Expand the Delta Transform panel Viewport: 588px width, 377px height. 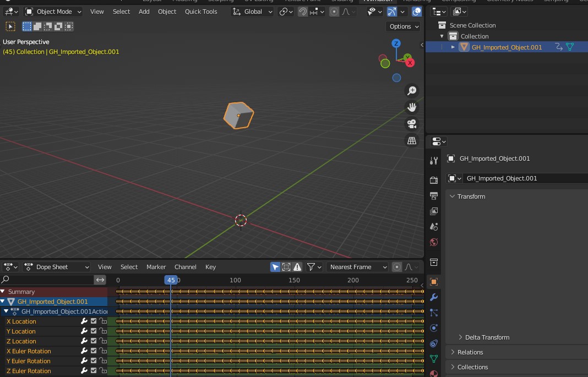[x=487, y=337]
